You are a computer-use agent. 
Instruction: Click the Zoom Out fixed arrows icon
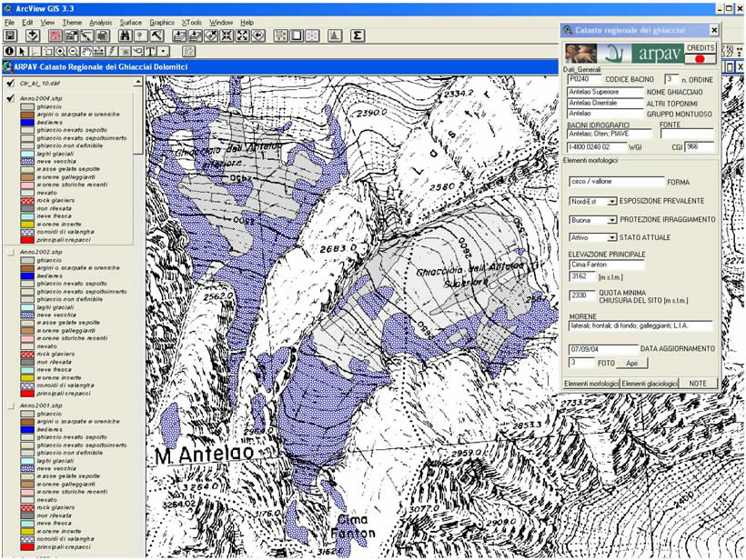pos(243,35)
